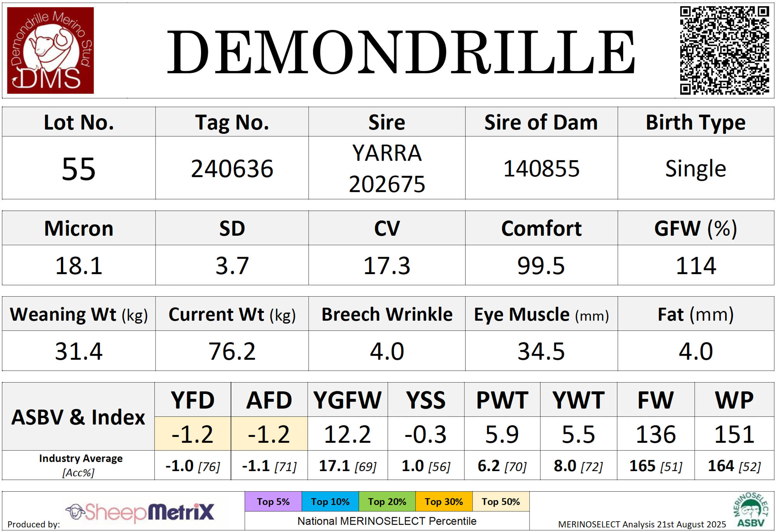Screen dimensions: 776x532
Task: Click the Tag No. value 240636
Action: point(232,169)
